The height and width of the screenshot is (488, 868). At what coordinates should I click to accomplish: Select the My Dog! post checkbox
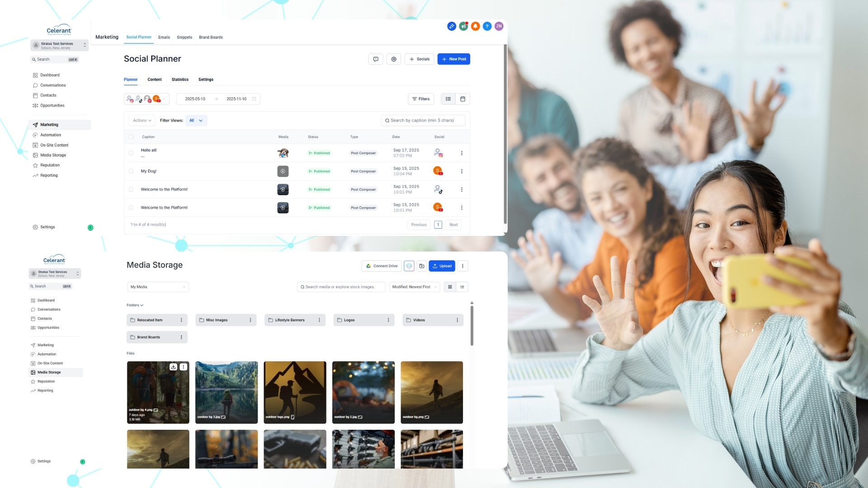tap(131, 171)
